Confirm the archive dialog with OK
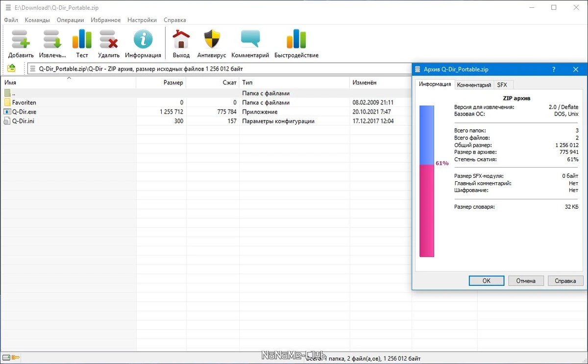Screen dimensions: 588x364 tap(487, 281)
